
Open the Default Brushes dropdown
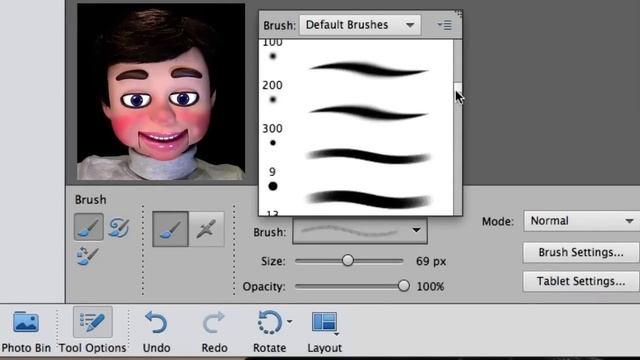point(360,25)
